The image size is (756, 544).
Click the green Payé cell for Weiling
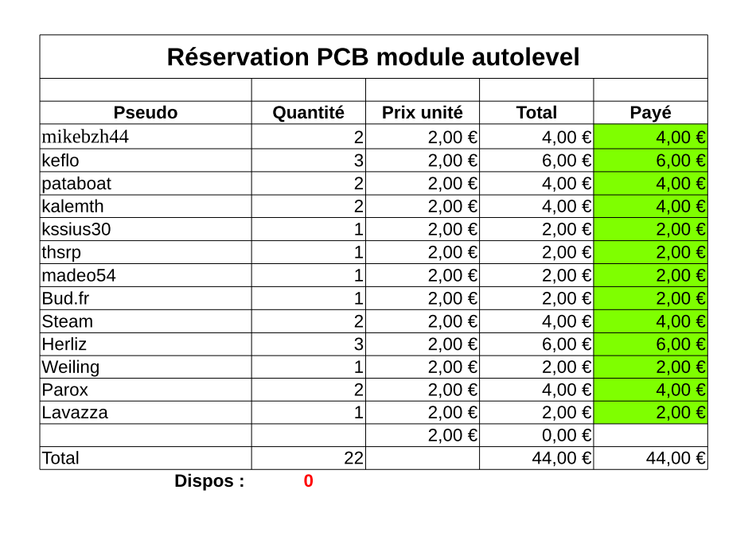pyautogui.click(x=650, y=367)
